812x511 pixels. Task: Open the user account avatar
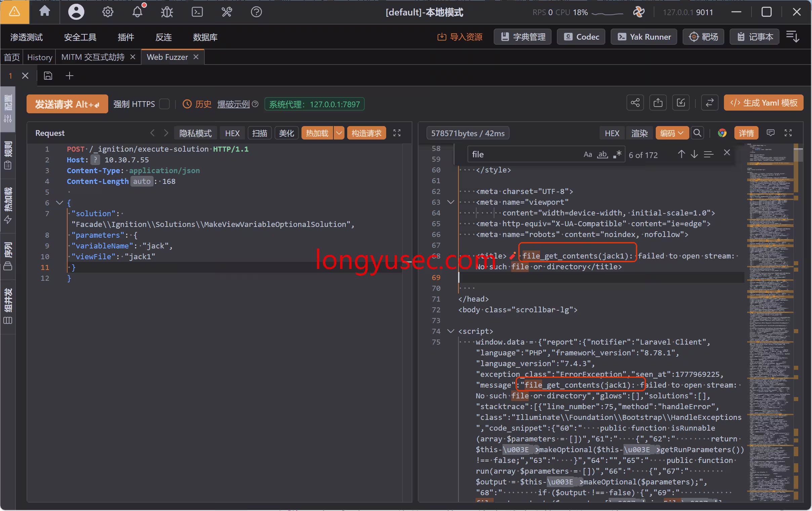coord(76,12)
